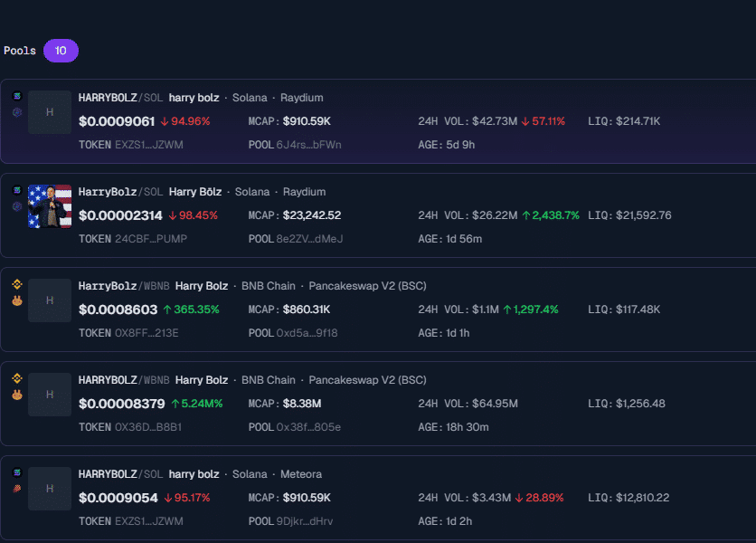Click token address 0X36D...B8B1
Viewport: 756px width, 543px height.
point(148,427)
